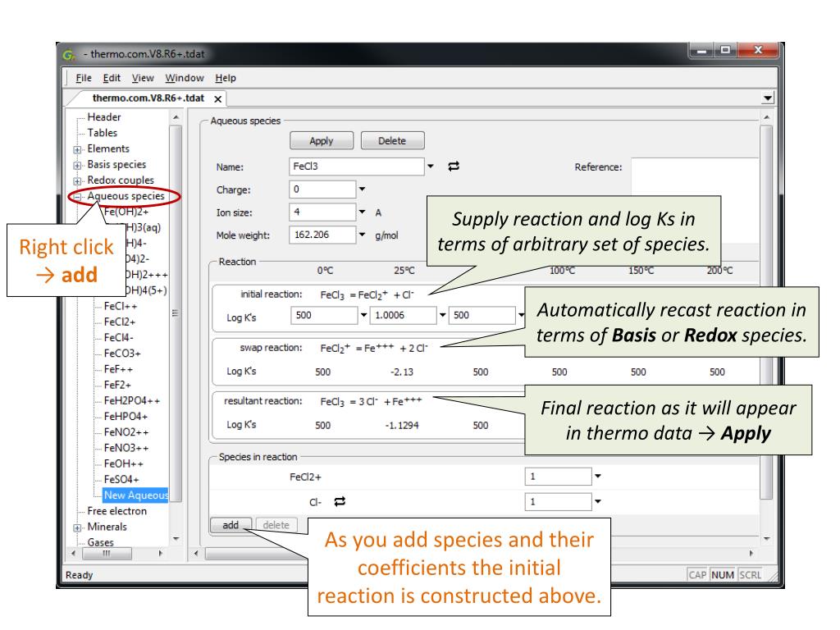Open dropdown beside Log K value 1.0006
Screen dimensions: 840x630
click(442, 315)
